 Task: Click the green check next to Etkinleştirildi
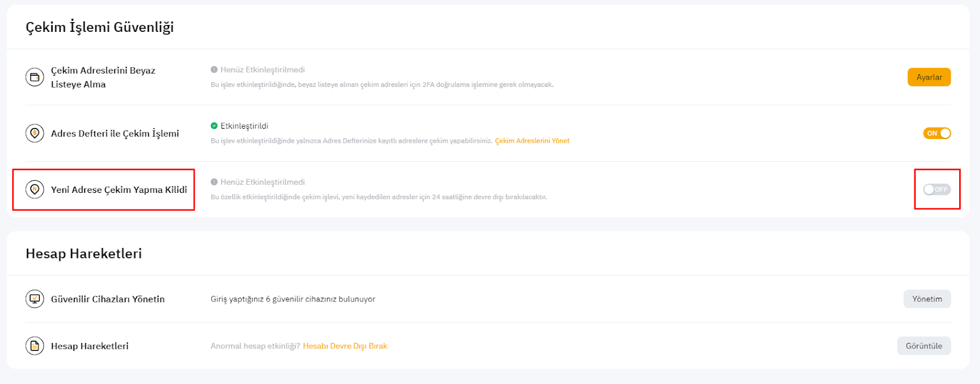[x=214, y=126]
